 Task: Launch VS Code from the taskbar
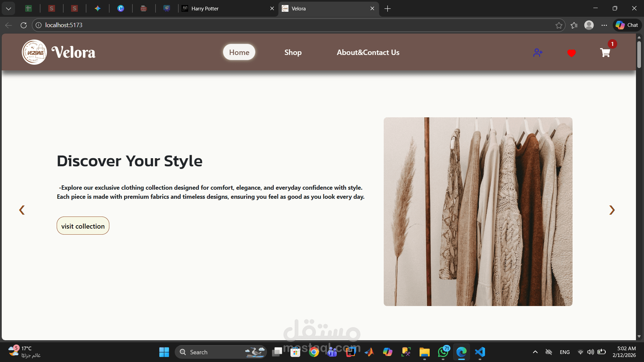pos(480,352)
